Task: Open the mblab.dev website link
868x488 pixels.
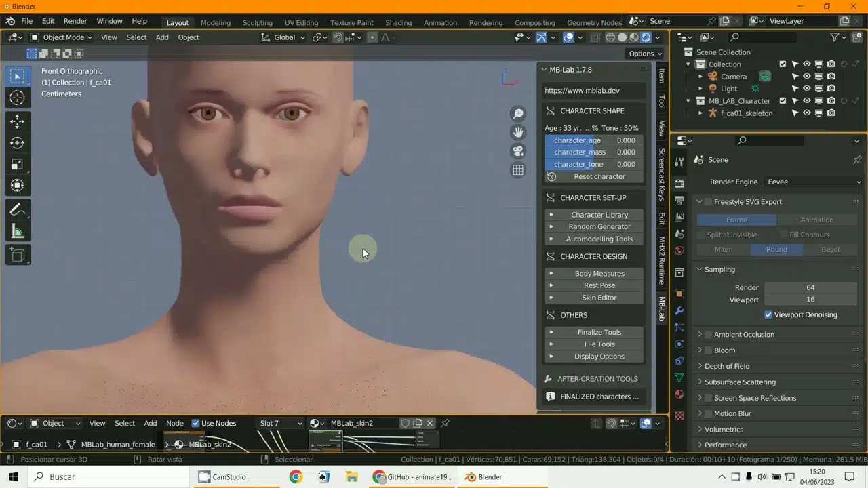Action: 594,90
